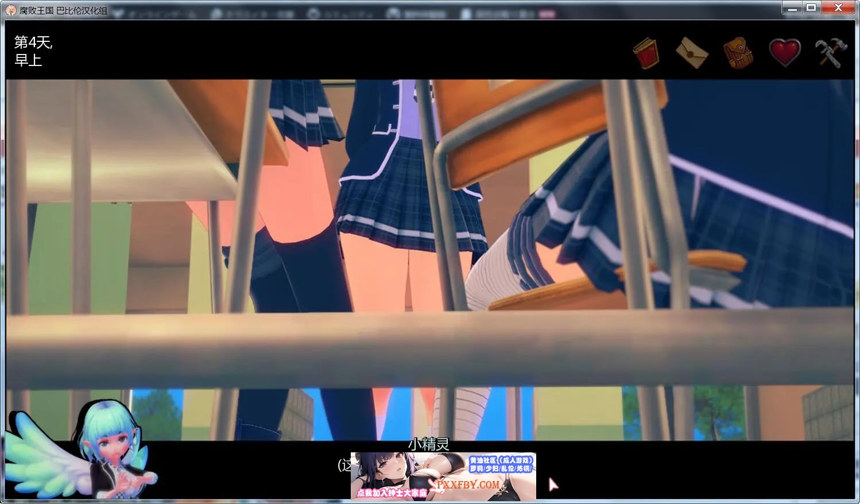
Task: Click the red heart relationships icon
Action: click(x=784, y=53)
